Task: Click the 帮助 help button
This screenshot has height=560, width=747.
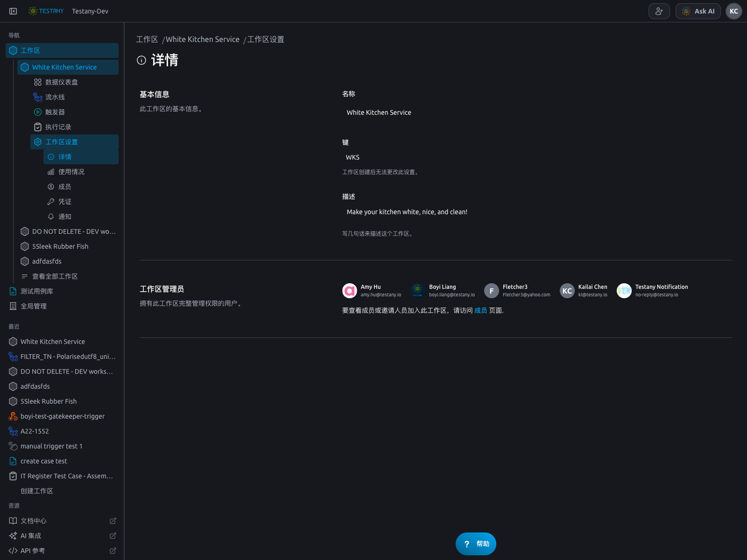Action: point(476,544)
